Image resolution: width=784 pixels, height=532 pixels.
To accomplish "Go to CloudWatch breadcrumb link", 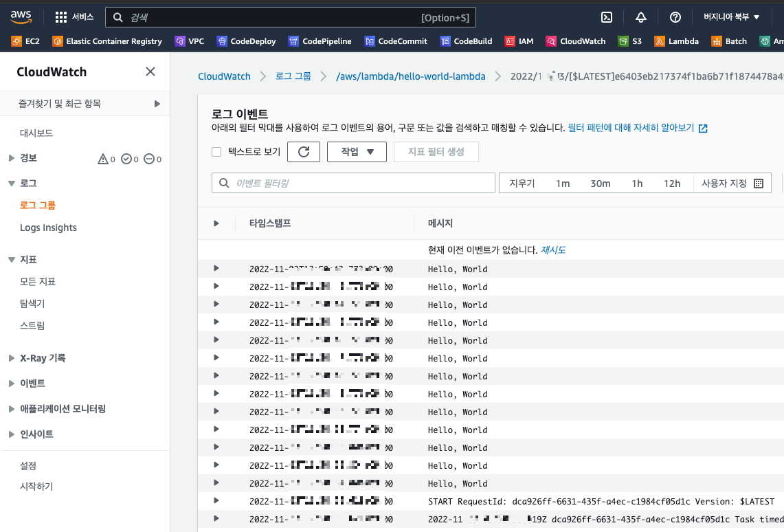I will point(224,76).
